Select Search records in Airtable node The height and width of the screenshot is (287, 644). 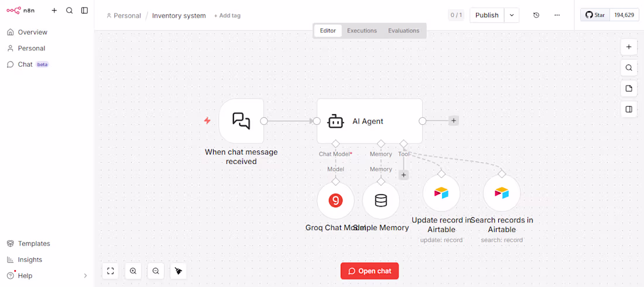coord(502,193)
